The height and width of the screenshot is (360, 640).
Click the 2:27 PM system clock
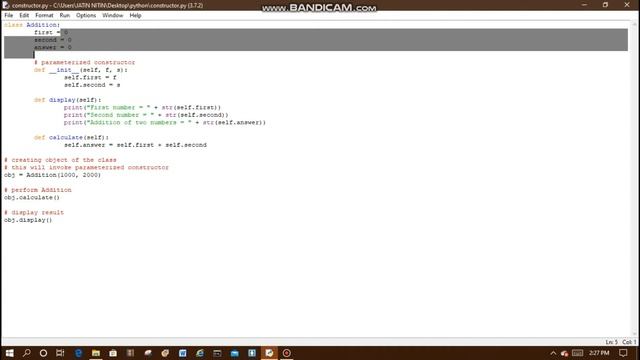point(599,353)
